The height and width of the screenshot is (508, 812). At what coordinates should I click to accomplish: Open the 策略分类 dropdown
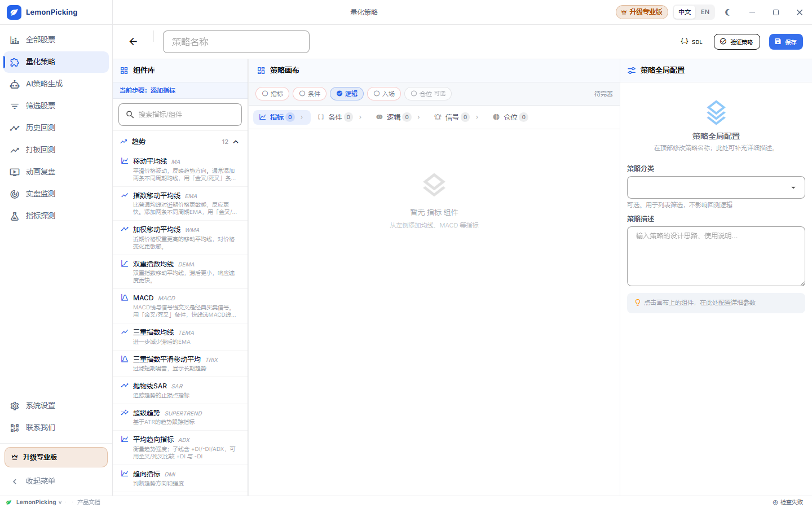[716, 187]
